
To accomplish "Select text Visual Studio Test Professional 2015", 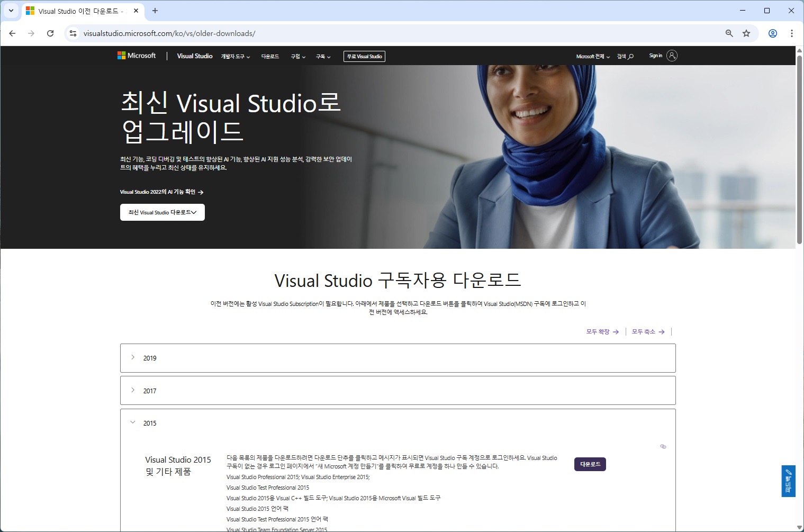I will coord(268,488).
